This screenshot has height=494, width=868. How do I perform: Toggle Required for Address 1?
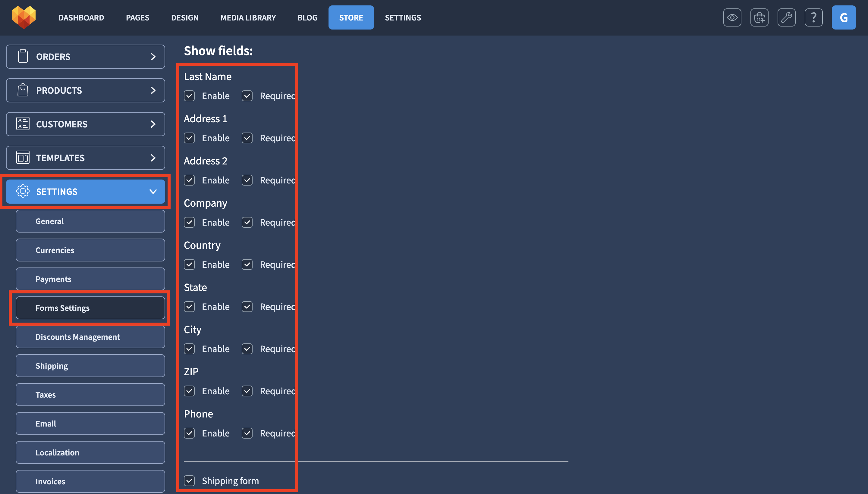pos(247,138)
